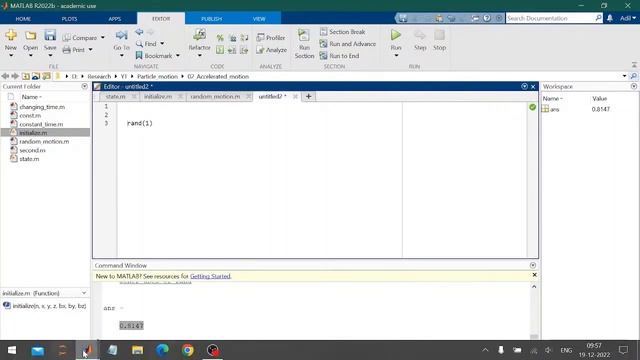Click the comment percent icon

tap(220, 38)
